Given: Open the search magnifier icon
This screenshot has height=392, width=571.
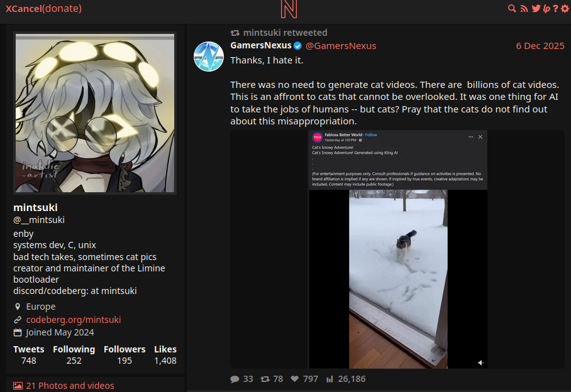Looking at the screenshot, I should click(512, 8).
